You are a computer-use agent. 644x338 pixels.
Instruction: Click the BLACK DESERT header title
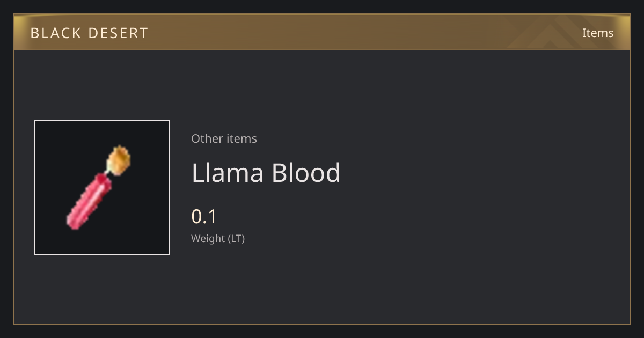pos(89,33)
